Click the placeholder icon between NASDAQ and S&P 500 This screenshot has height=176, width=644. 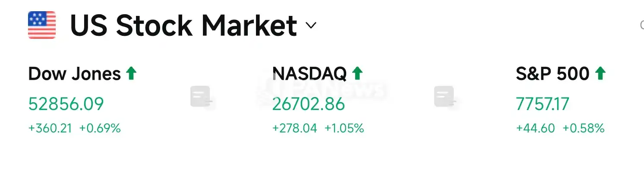click(x=445, y=97)
